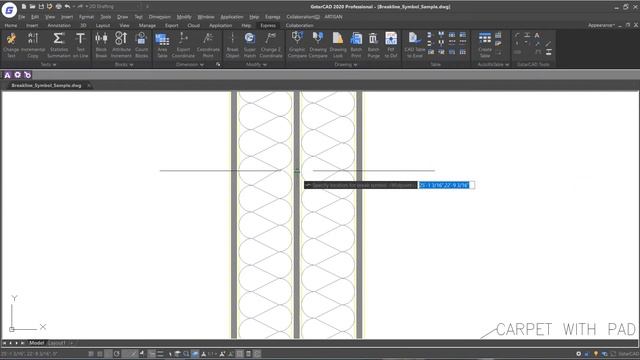Open the Appearance dropdown
The height and width of the screenshot is (360, 640).
601,25
